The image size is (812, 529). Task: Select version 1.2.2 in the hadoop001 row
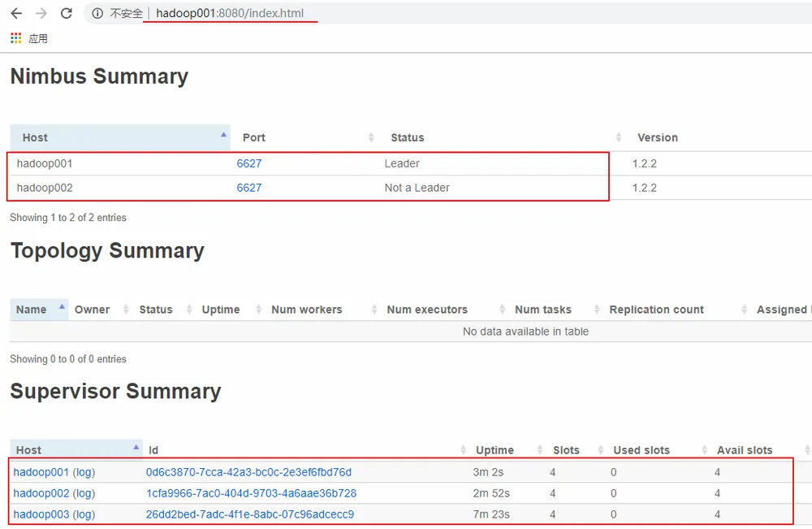pos(644,163)
